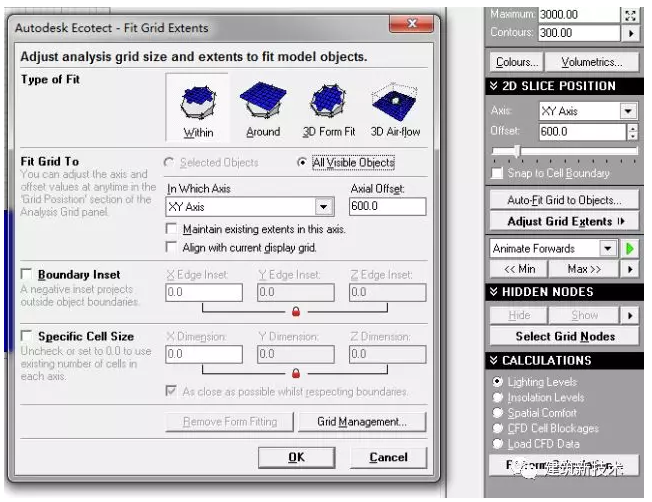The height and width of the screenshot is (502, 652).
Task: Click the green play animation button
Action: pyautogui.click(x=630, y=248)
